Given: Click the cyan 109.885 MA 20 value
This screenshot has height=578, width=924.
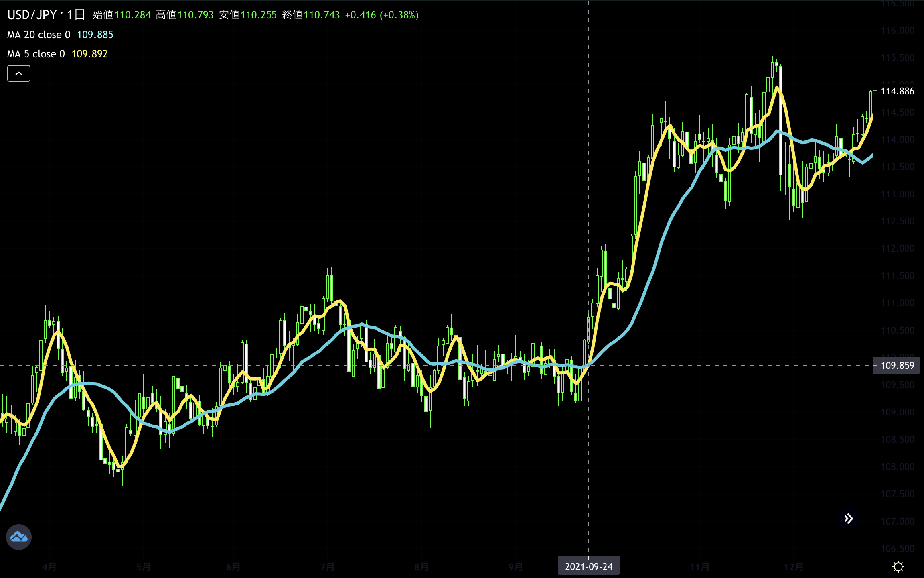Looking at the screenshot, I should click(95, 35).
